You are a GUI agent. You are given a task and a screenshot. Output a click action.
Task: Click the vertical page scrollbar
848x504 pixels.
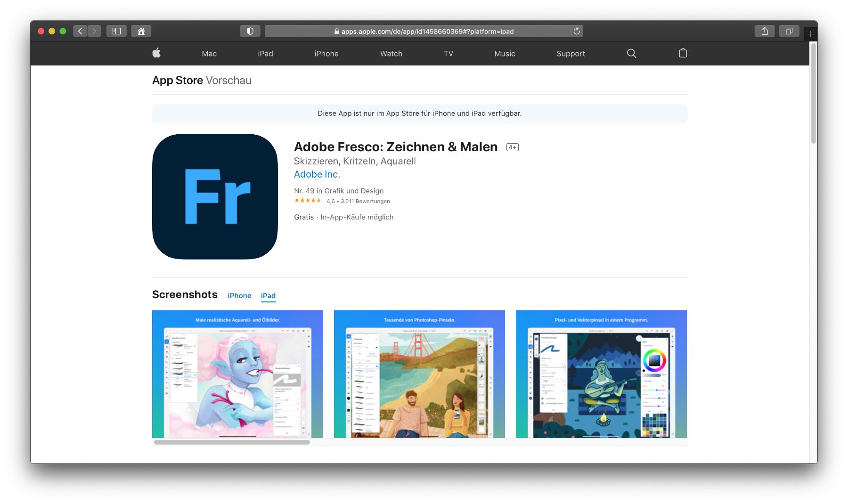813,93
